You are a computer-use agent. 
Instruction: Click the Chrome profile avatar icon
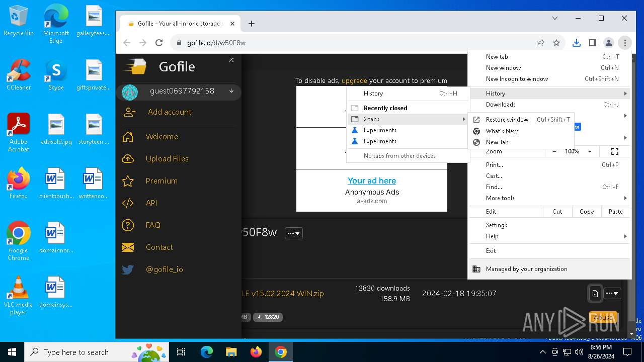click(x=608, y=43)
